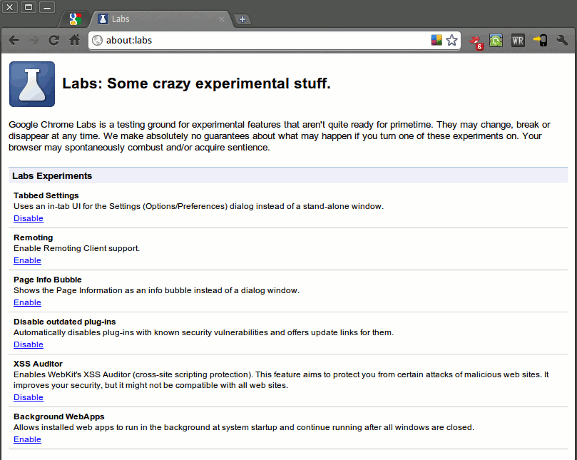The height and width of the screenshot is (460, 577).
Task: Click the send-to-phone extension icon
Action: tap(540, 40)
